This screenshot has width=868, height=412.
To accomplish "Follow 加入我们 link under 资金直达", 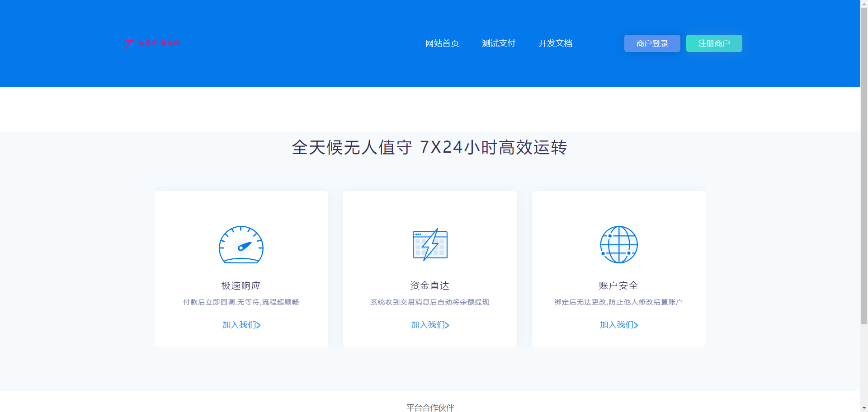I will tap(430, 325).
